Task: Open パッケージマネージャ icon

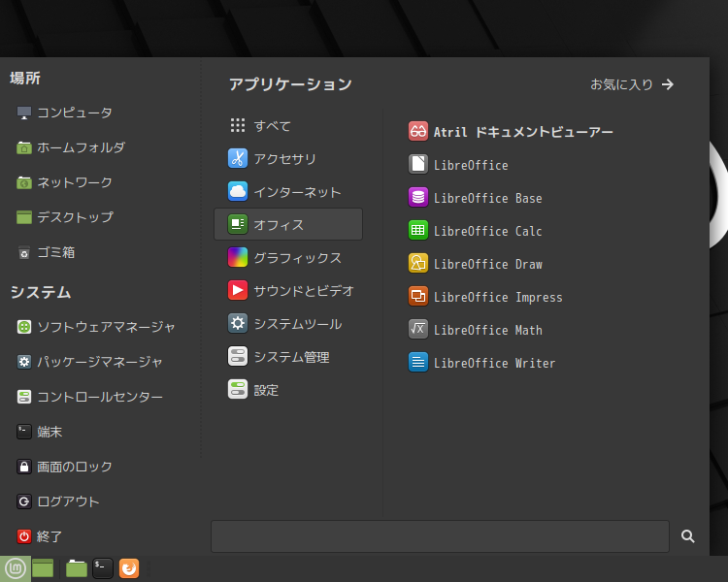Action: (24, 362)
